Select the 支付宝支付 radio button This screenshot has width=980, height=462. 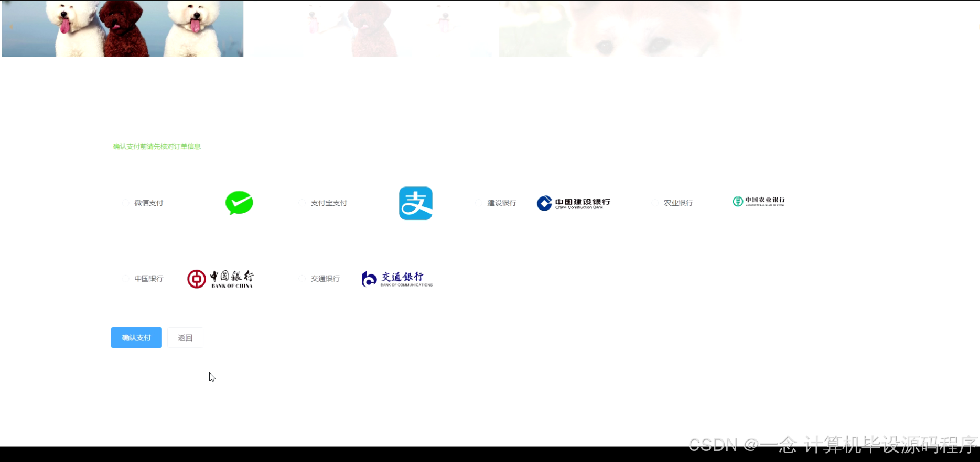[x=302, y=203]
